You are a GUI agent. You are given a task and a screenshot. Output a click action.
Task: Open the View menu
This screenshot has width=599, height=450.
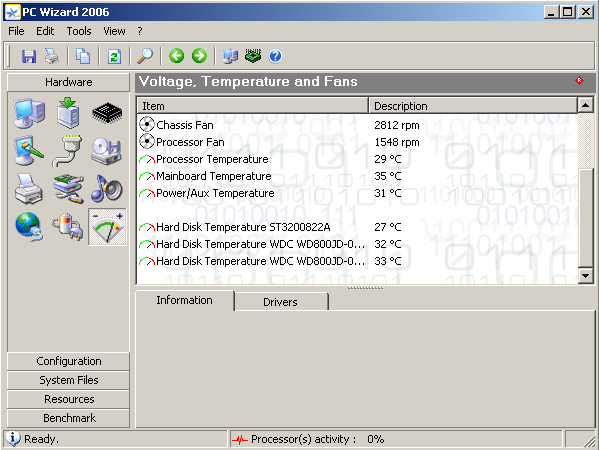click(114, 31)
